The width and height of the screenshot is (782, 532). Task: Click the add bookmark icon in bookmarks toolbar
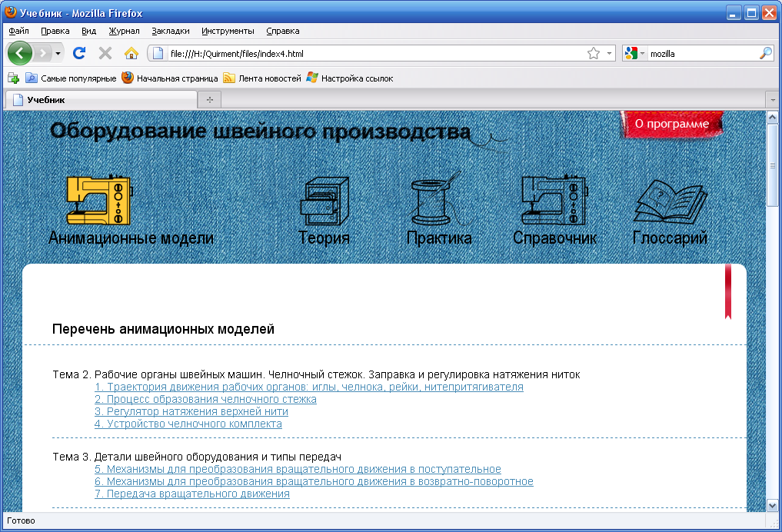point(14,78)
